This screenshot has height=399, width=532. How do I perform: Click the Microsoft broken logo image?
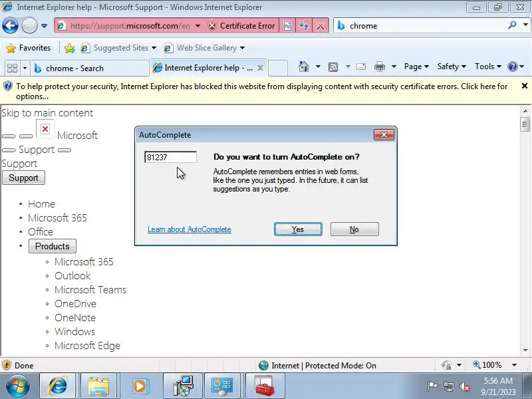coord(45,129)
